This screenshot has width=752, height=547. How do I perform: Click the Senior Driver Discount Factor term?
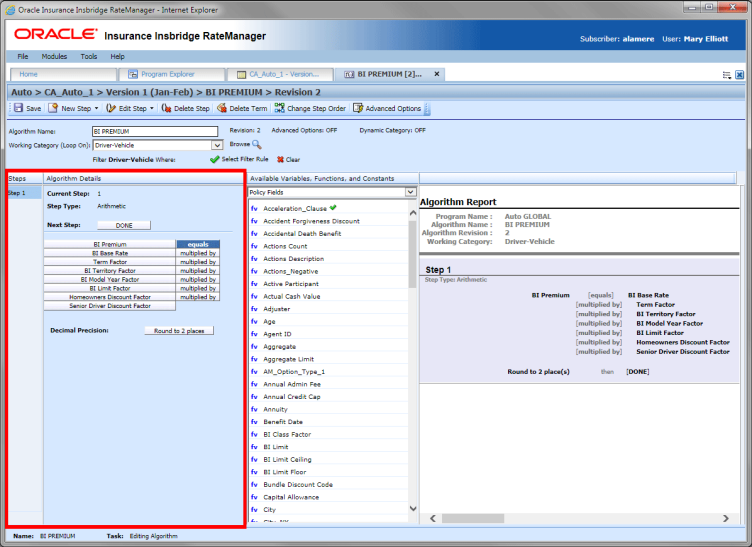pyautogui.click(x=110, y=306)
